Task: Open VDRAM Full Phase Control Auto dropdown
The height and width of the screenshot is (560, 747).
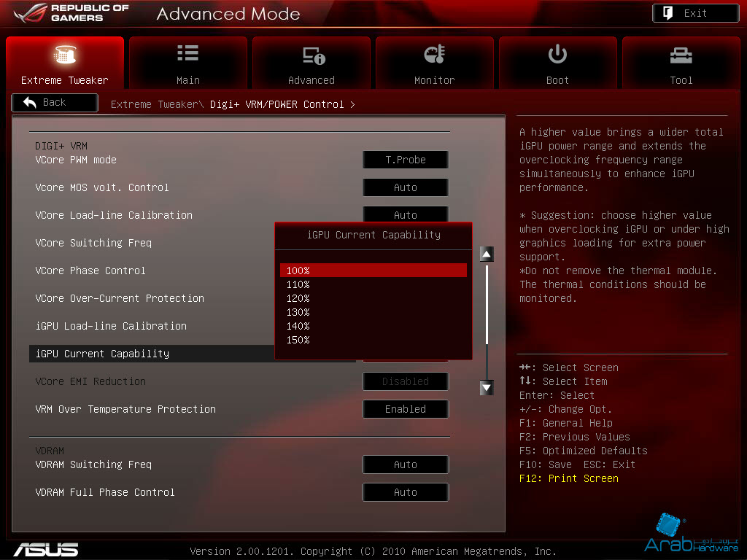Action: tap(405, 492)
